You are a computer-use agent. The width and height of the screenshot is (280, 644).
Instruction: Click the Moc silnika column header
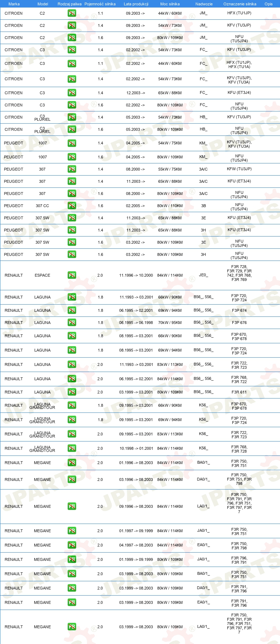[170, 4]
